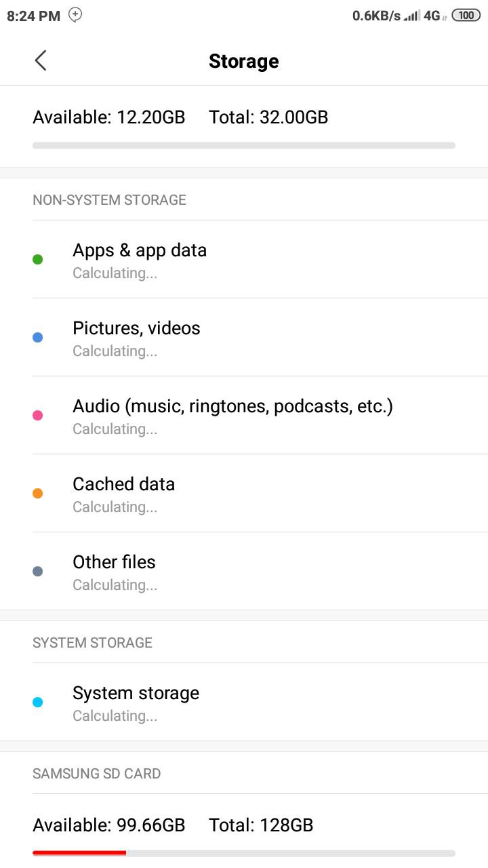
Task: Open Pictures, videos storage details
Action: 244,337
